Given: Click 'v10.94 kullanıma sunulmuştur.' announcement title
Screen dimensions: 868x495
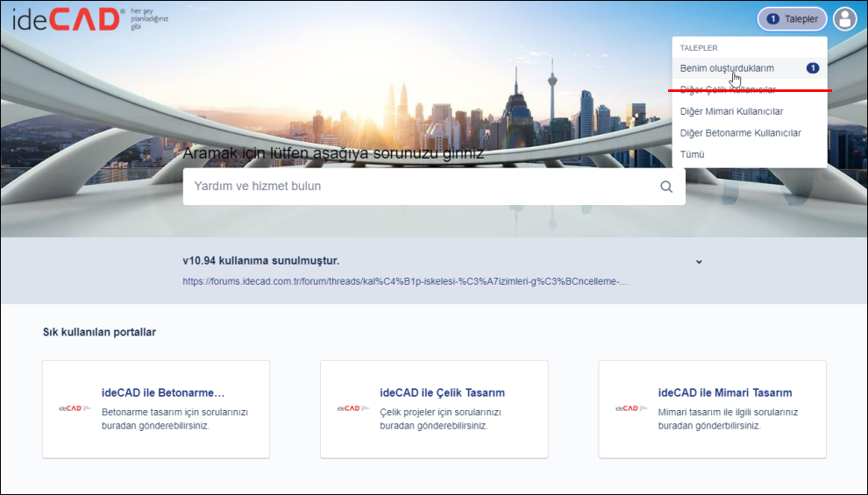Looking at the screenshot, I should (260, 260).
